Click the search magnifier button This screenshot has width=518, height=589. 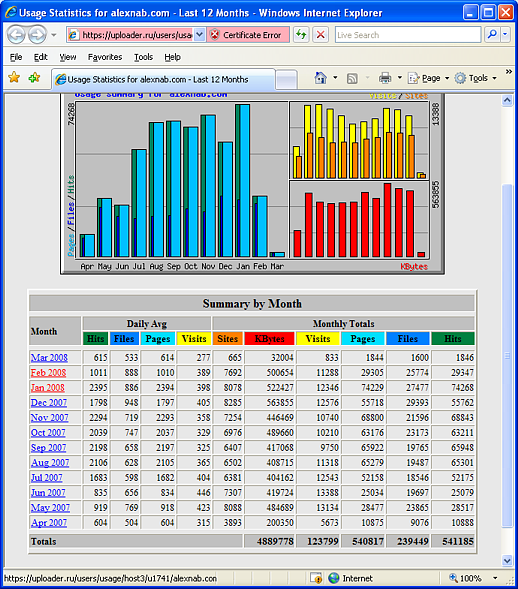492,35
